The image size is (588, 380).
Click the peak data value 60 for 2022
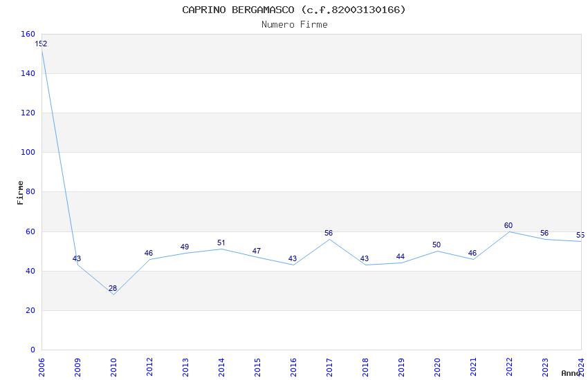tap(508, 225)
